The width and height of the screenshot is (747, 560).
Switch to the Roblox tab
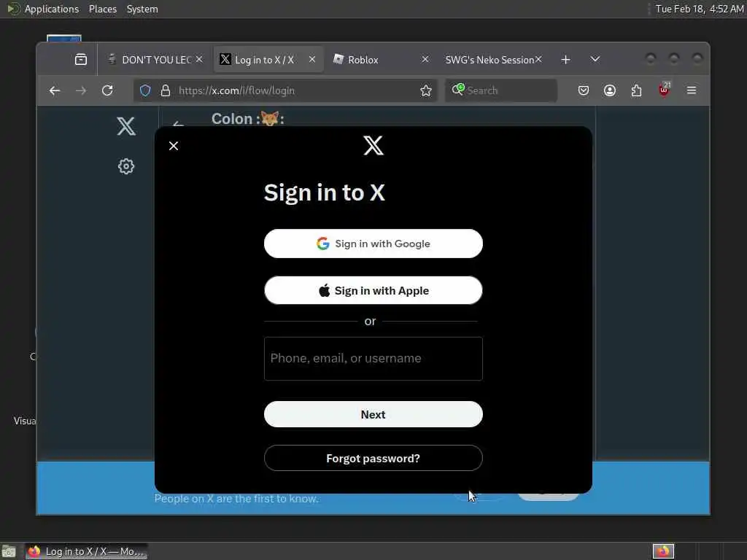376,60
